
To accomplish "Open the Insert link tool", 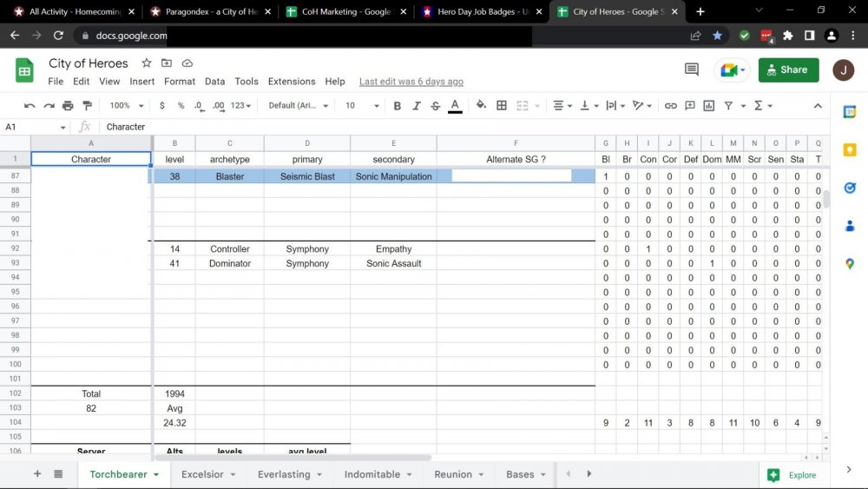I will click(670, 105).
